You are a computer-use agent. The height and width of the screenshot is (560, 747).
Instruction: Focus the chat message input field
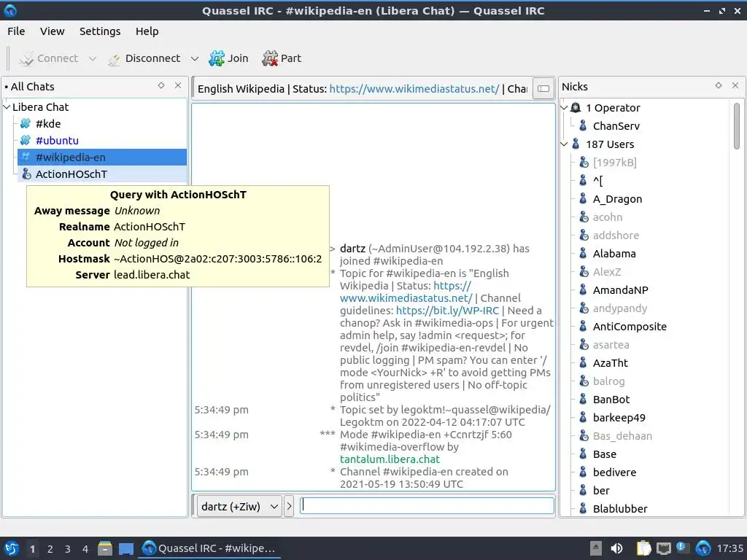pyautogui.click(x=427, y=506)
